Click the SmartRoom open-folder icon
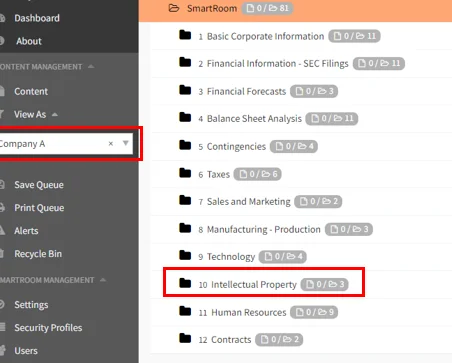The height and width of the screenshot is (363, 452). (x=174, y=8)
